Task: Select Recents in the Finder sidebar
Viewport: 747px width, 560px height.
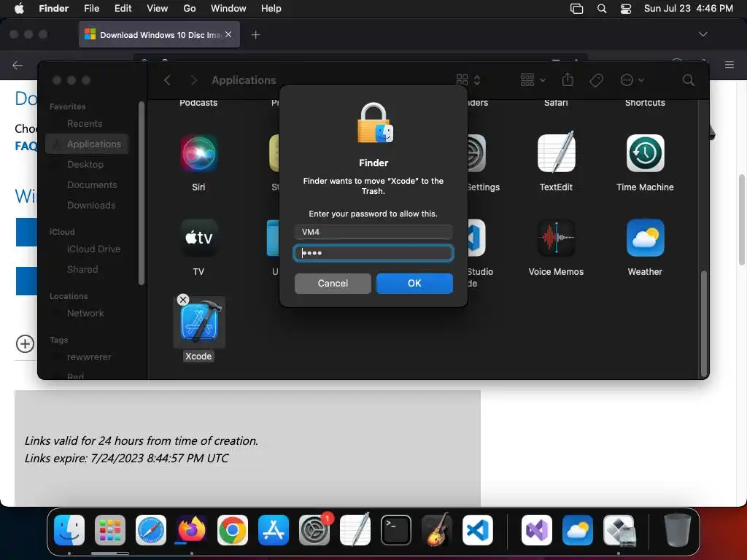Action: point(85,124)
